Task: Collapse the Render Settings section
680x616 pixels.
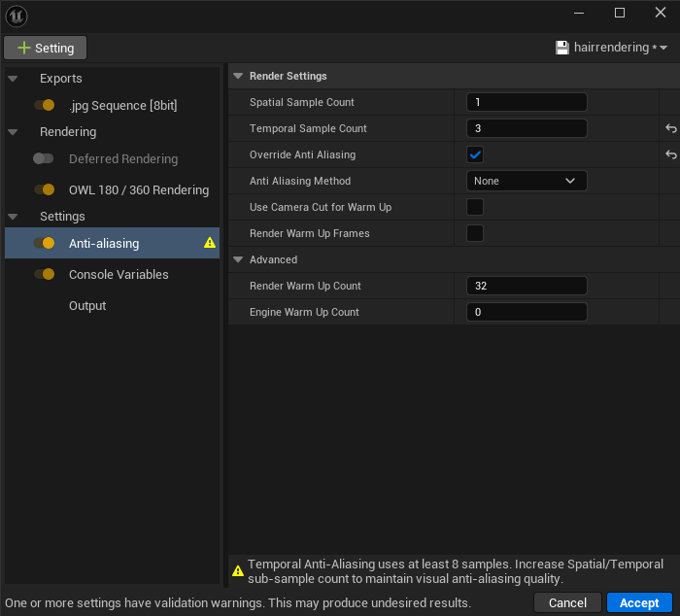Action: 238,76
